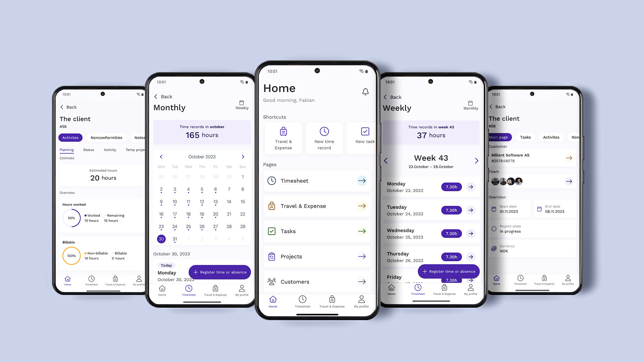Tap the Projects page link from Home

tap(317, 256)
